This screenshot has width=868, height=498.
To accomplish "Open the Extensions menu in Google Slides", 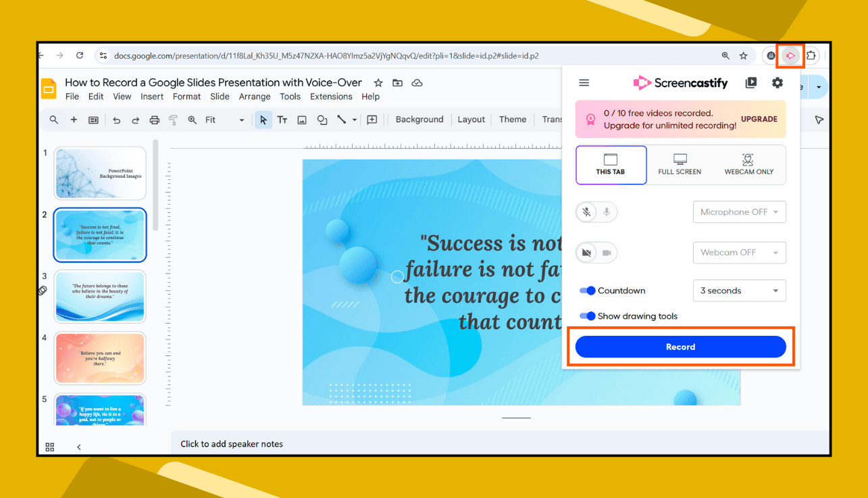I will 331,97.
